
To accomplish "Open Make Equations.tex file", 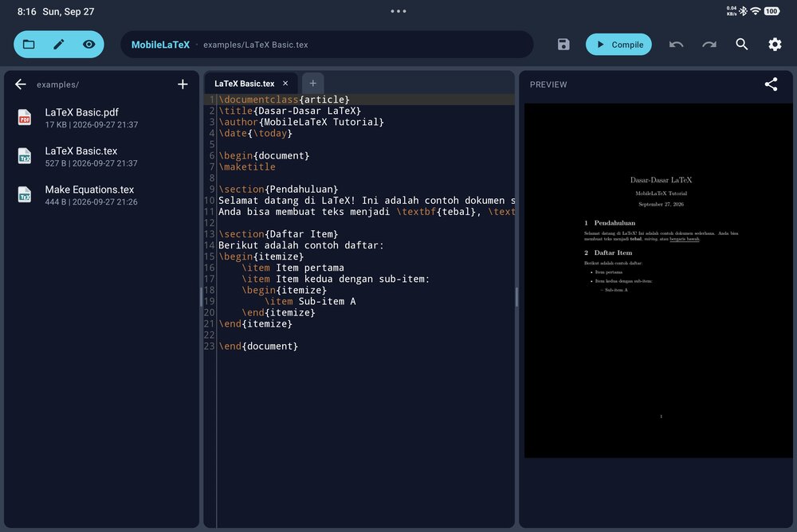I will click(102, 195).
